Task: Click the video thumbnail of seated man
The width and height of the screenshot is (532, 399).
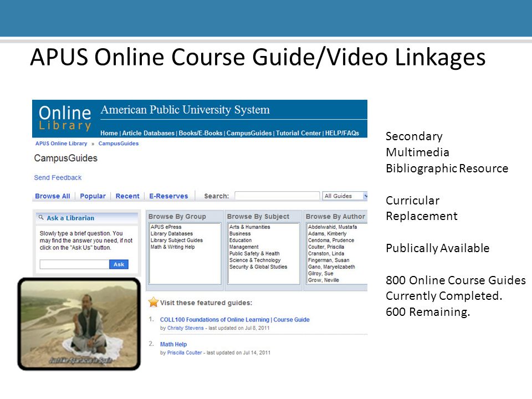Action: pos(79,324)
